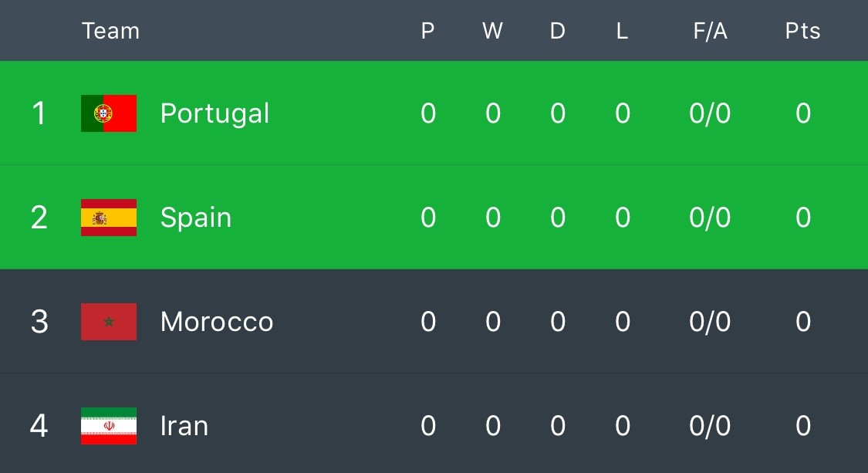The width and height of the screenshot is (868, 473).
Task: Click the P column header
Action: click(x=428, y=31)
